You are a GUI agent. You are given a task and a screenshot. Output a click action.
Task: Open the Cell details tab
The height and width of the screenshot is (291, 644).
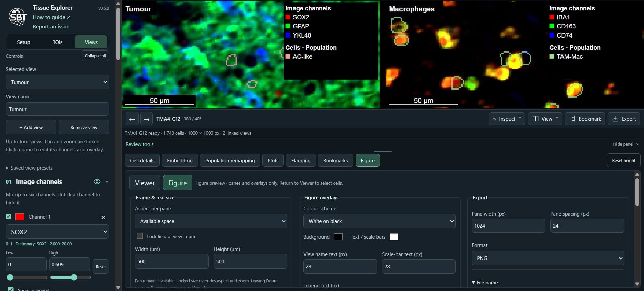(x=142, y=161)
